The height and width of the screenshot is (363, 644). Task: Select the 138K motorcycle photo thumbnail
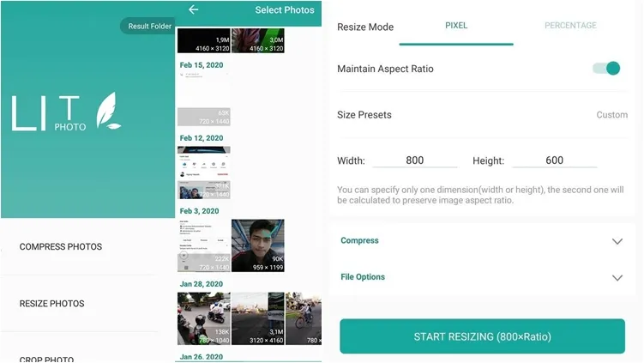point(204,318)
